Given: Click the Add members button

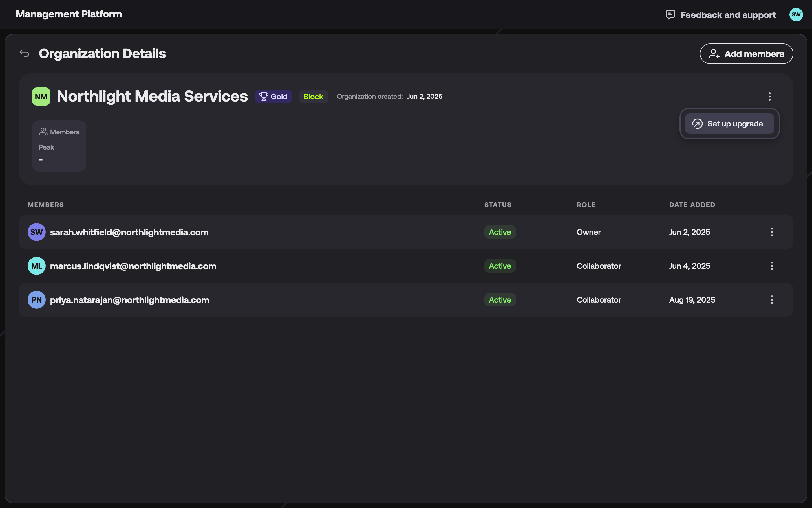Looking at the screenshot, I should [746, 54].
